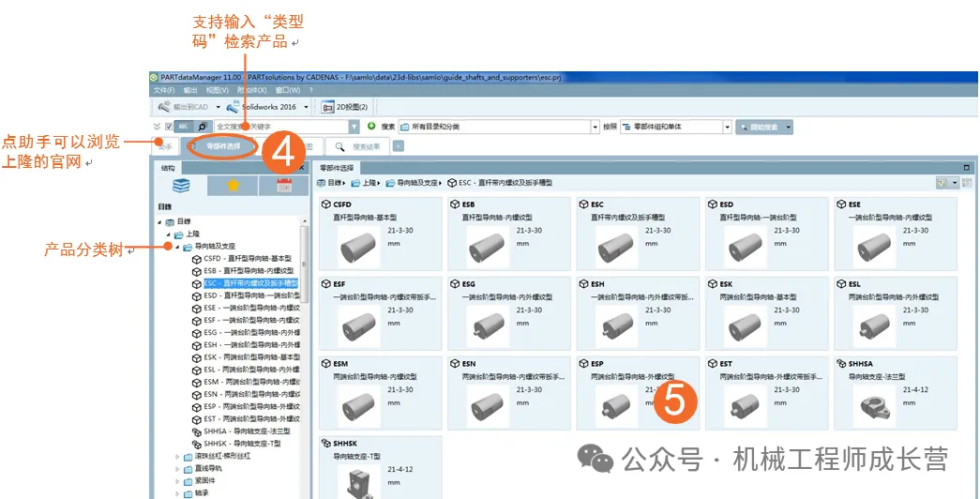Click the Solidworks 2016 toolbar button
The width and height of the screenshot is (980, 499).
click(x=262, y=107)
